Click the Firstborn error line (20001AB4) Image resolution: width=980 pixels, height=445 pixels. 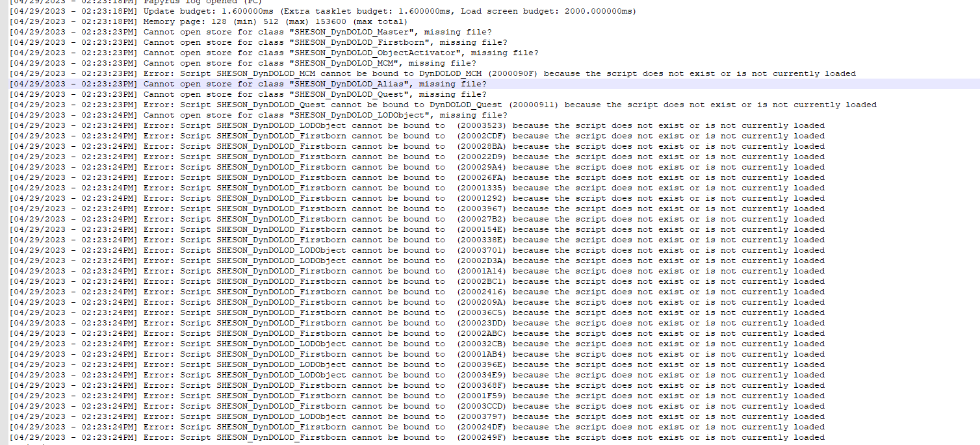coord(417,354)
